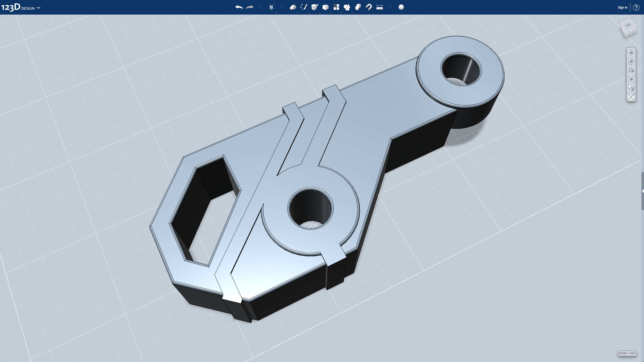Open the Pattern grid tool
Screen dimensions: 644x362
tap(336, 7)
